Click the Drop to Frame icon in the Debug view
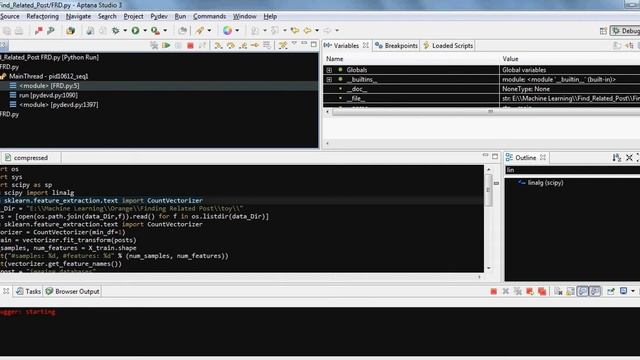640x360 pixels. point(267,45)
